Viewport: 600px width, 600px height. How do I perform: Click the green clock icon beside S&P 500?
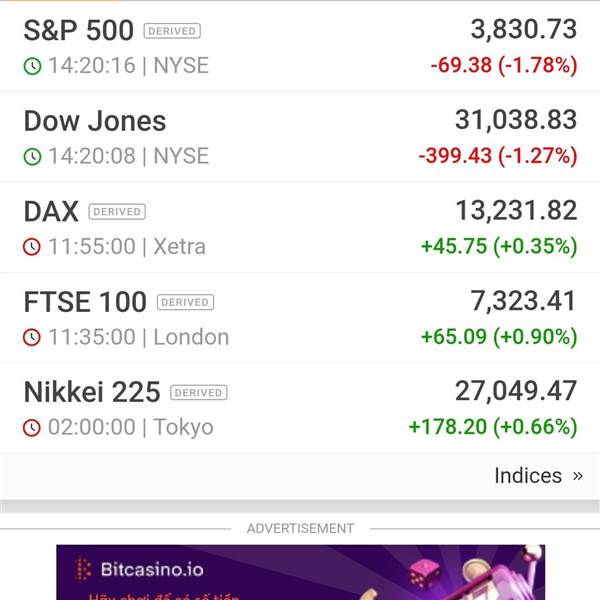click(33, 66)
